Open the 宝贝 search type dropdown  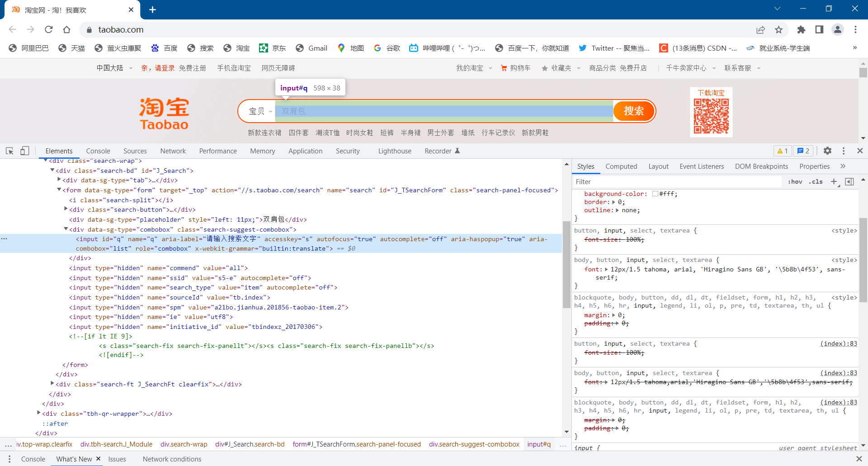click(260, 111)
